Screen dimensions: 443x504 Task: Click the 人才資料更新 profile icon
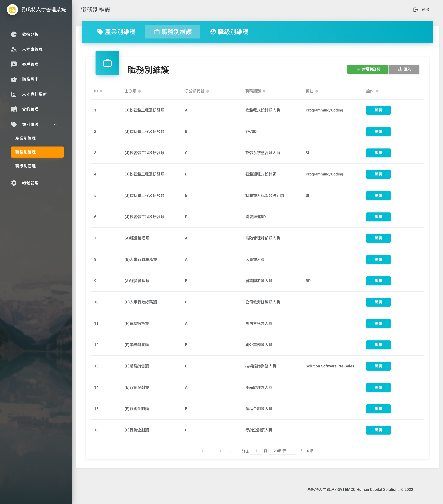[x=14, y=94]
